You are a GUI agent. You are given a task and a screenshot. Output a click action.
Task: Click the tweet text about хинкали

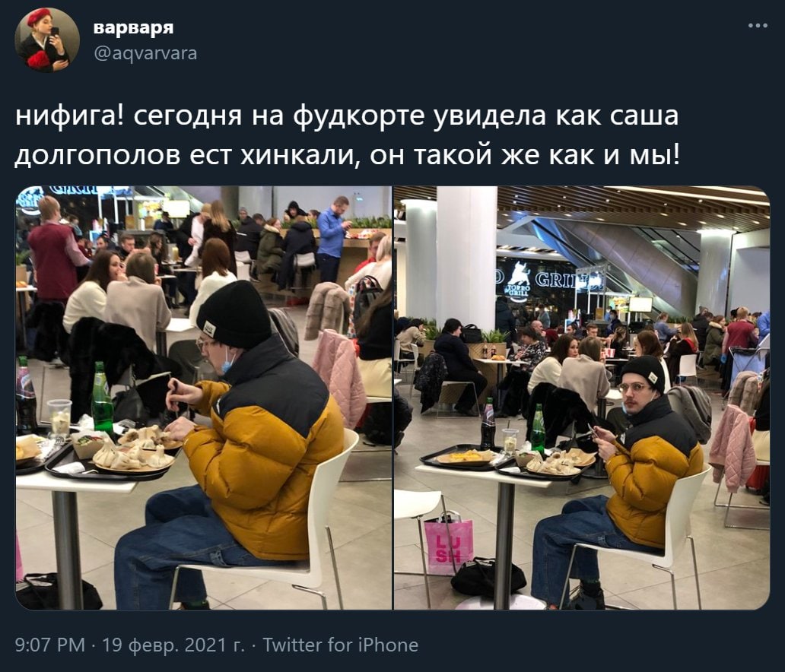point(348,135)
